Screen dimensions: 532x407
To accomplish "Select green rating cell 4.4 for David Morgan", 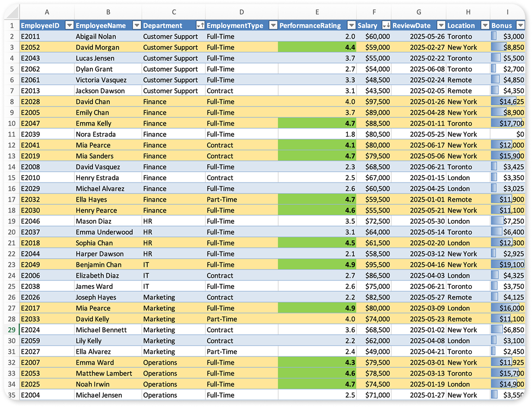I will 317,47.
